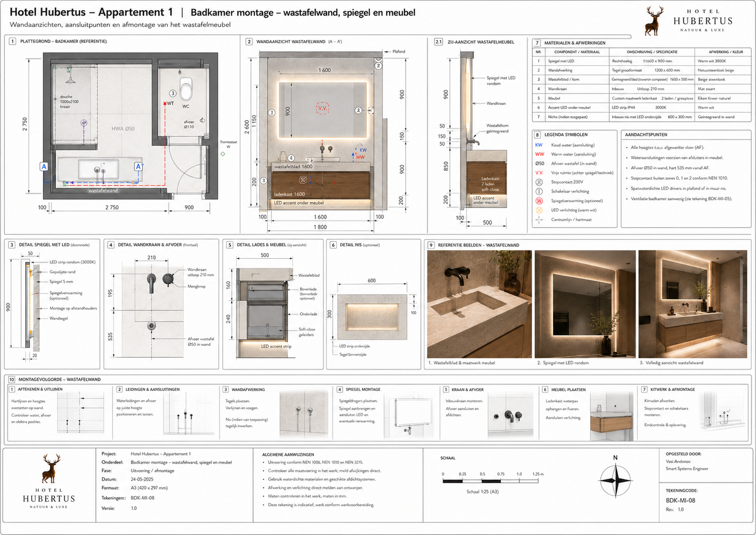Click the label wastafelblad 1600 in elevation
Image resolution: width=756 pixels, height=535 pixels.
tap(293, 167)
